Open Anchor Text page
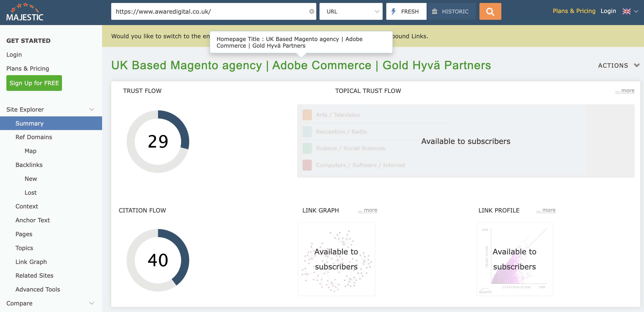Image resolution: width=644 pixels, height=312 pixels. pyautogui.click(x=33, y=220)
